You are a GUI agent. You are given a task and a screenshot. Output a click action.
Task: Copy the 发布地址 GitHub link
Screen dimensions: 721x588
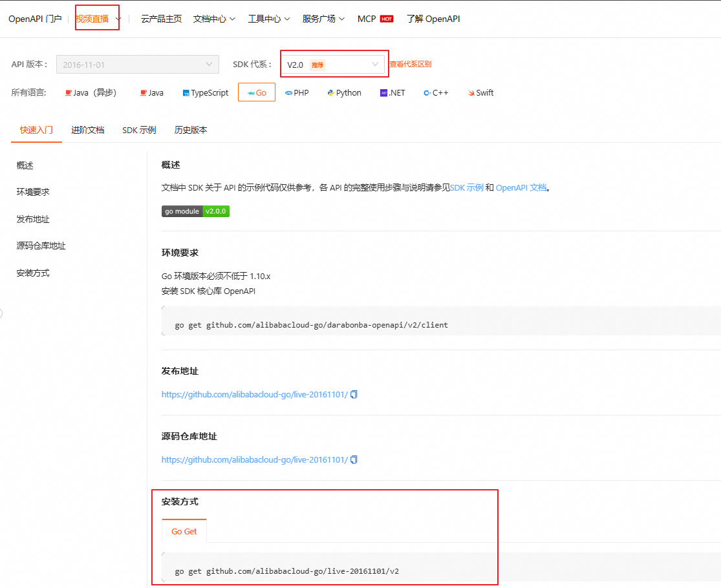pos(354,394)
